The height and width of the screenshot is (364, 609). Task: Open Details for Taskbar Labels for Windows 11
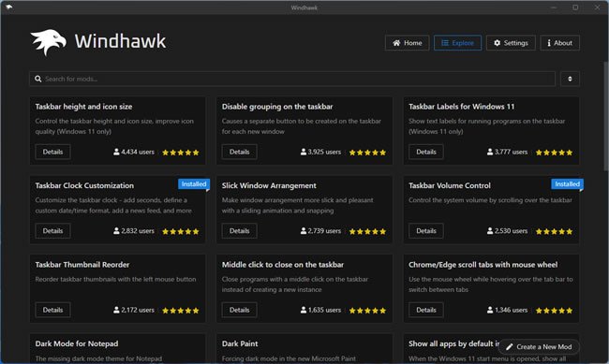[426, 152]
